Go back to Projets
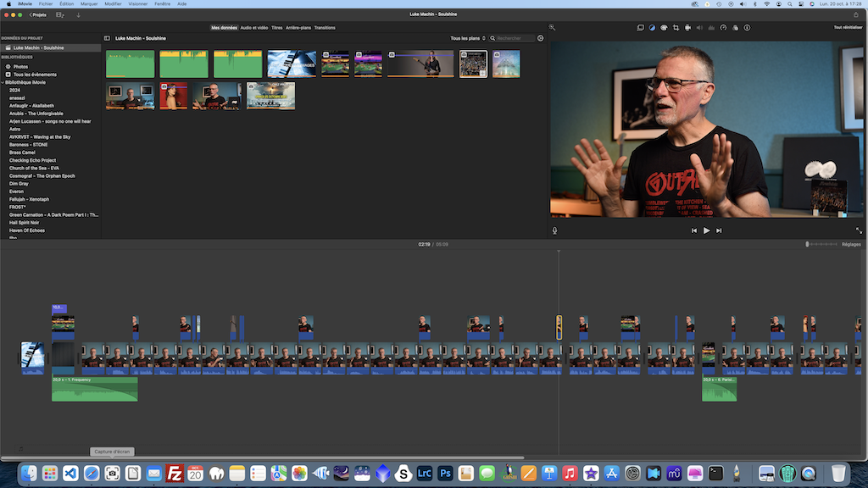This screenshot has height=488, width=868. [37, 14]
